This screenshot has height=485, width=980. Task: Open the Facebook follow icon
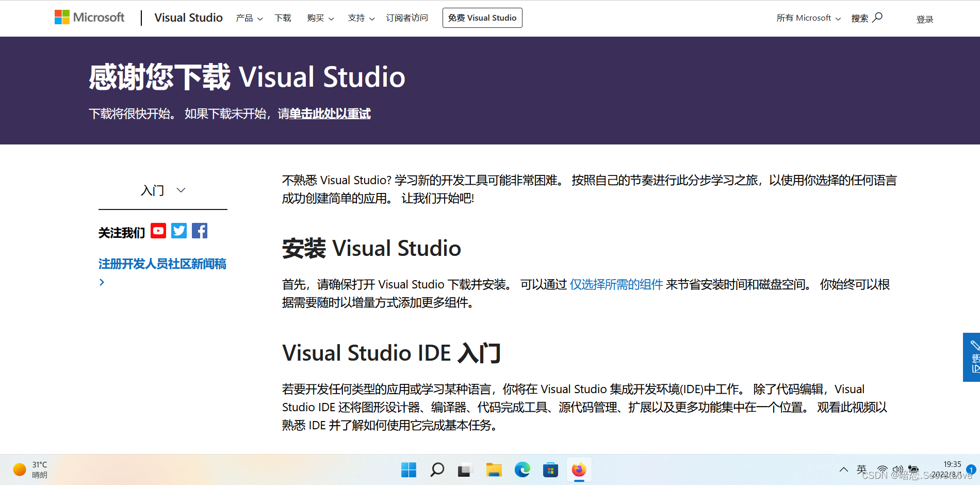coord(200,231)
